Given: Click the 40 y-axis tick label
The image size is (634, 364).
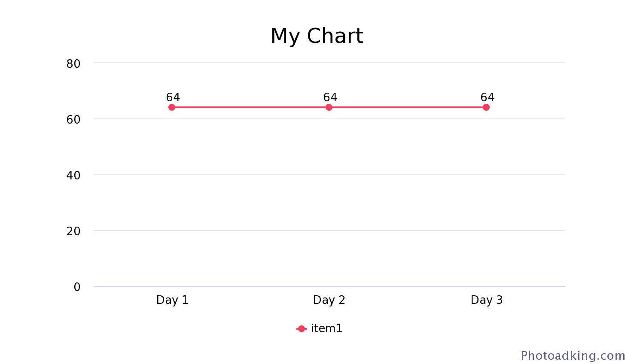Looking at the screenshot, I should click(x=73, y=176).
